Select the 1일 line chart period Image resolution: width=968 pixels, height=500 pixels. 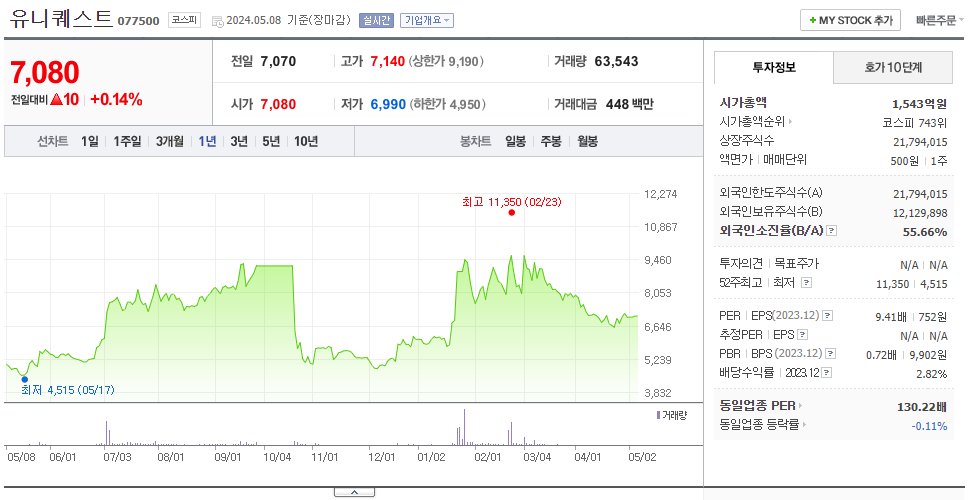point(90,142)
